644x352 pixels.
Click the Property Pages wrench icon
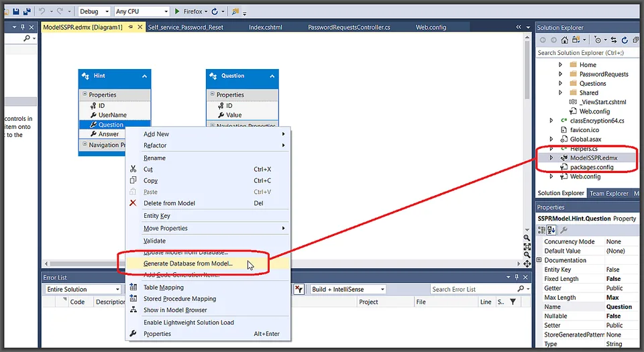tap(564, 230)
